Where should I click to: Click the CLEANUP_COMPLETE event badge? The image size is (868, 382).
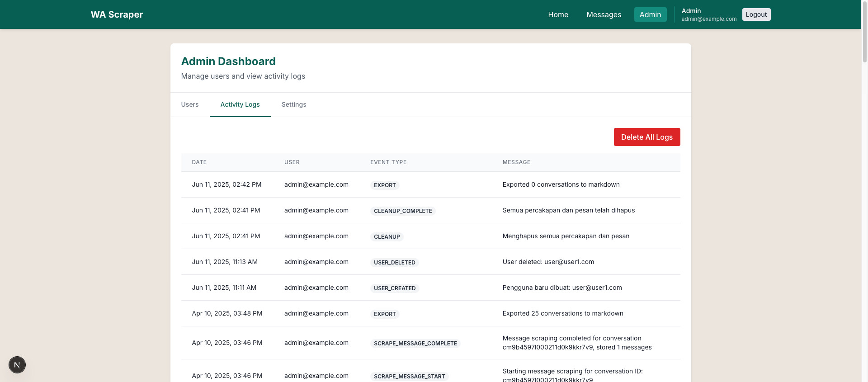pos(403,211)
